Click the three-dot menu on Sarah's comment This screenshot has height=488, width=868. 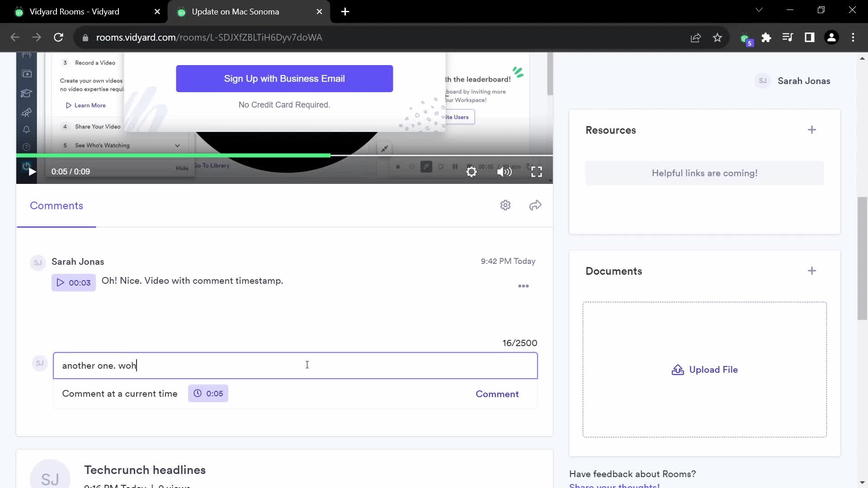pos(524,286)
